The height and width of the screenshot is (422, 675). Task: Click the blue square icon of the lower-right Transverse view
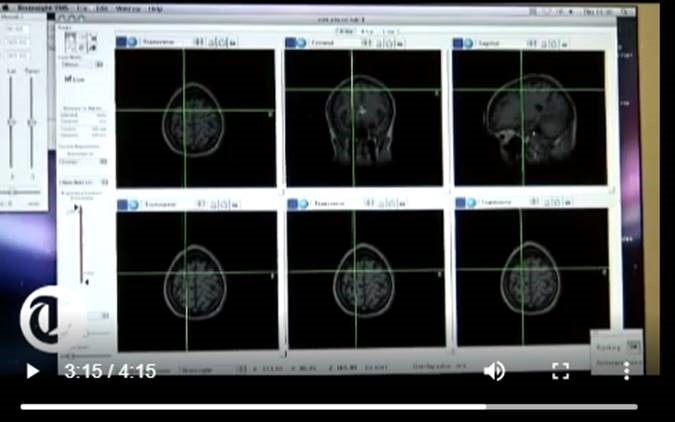[x=461, y=202]
